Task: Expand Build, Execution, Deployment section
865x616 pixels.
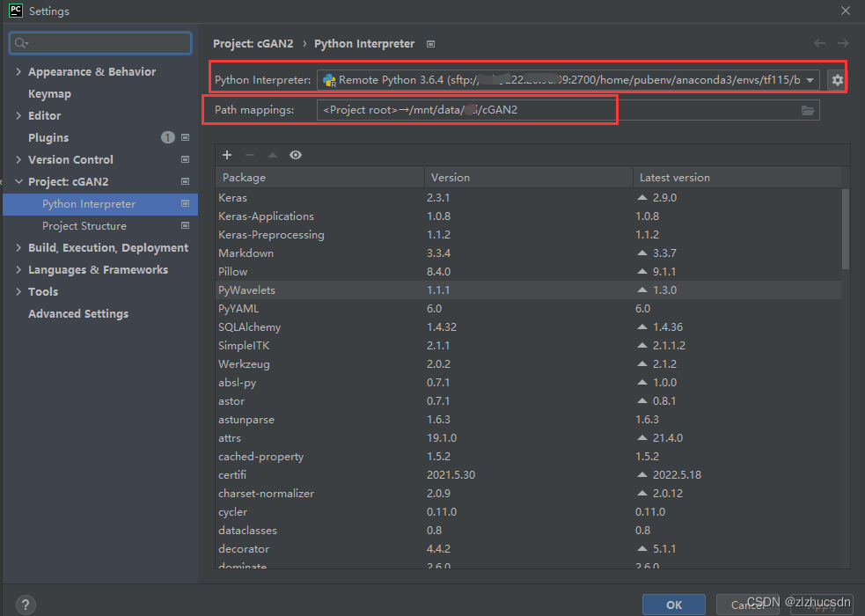Action: (18, 247)
